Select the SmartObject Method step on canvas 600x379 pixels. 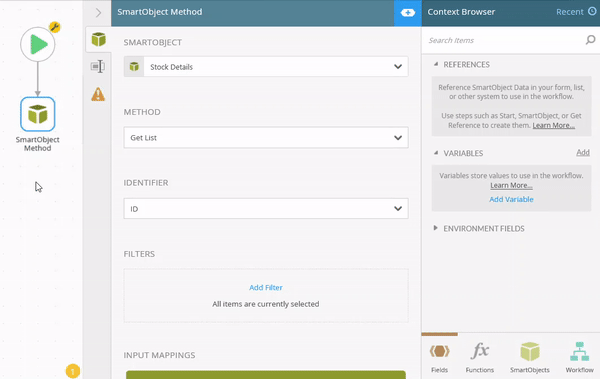click(x=38, y=114)
